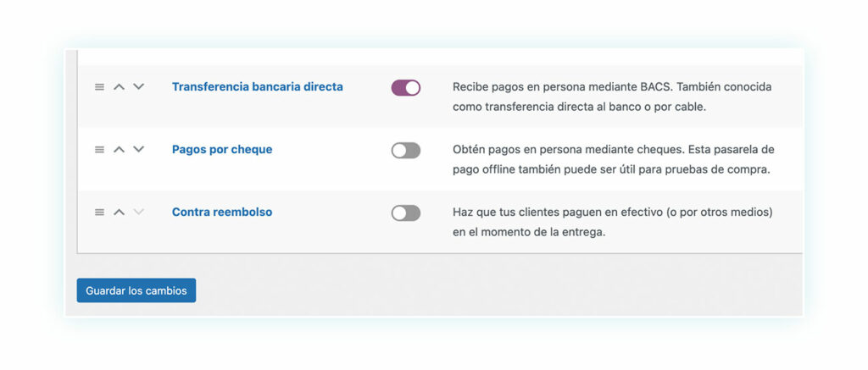
Task: Click the BACS transfer description text
Action: click(612, 97)
